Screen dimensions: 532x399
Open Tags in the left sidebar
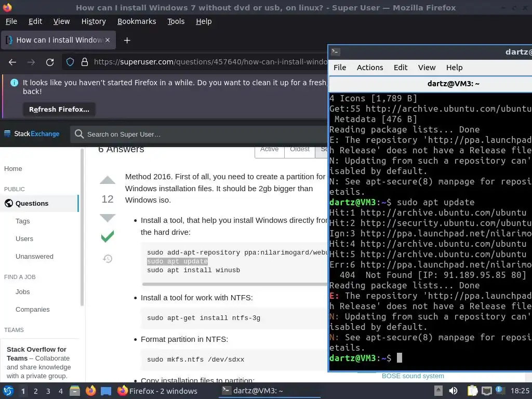pyautogui.click(x=23, y=221)
